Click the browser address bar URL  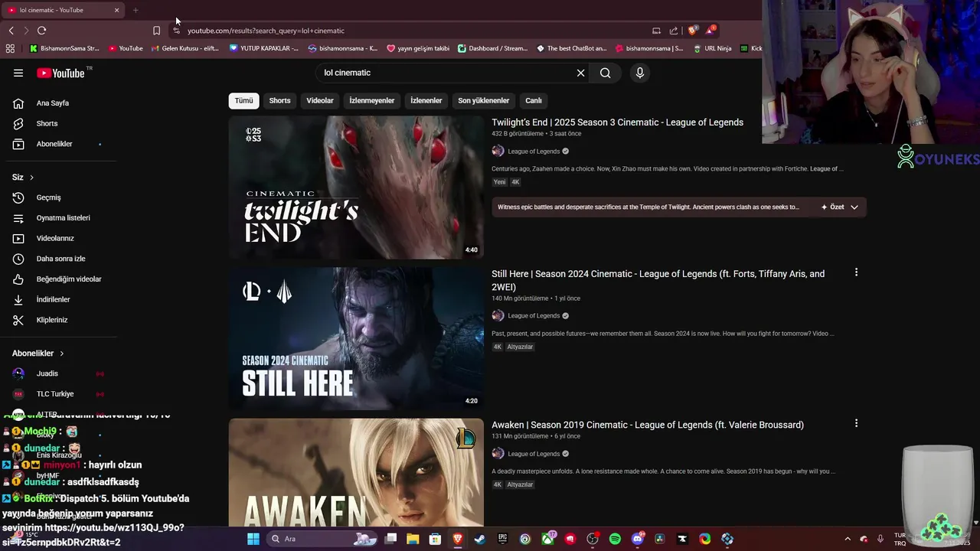pyautogui.click(x=266, y=31)
